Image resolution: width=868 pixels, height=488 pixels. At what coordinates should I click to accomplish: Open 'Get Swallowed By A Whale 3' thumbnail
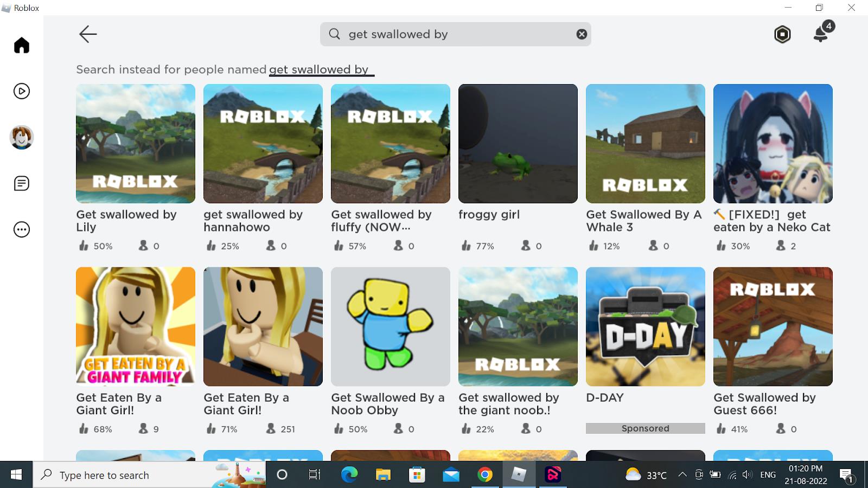point(646,144)
